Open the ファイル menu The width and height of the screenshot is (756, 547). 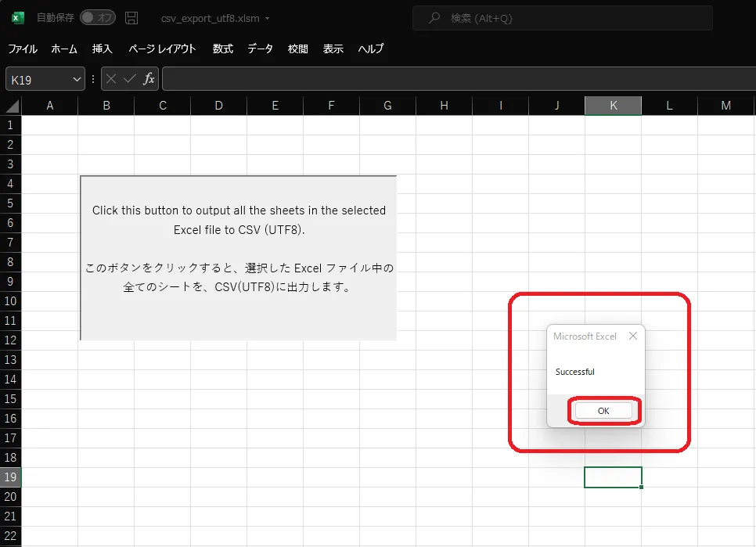click(23, 49)
